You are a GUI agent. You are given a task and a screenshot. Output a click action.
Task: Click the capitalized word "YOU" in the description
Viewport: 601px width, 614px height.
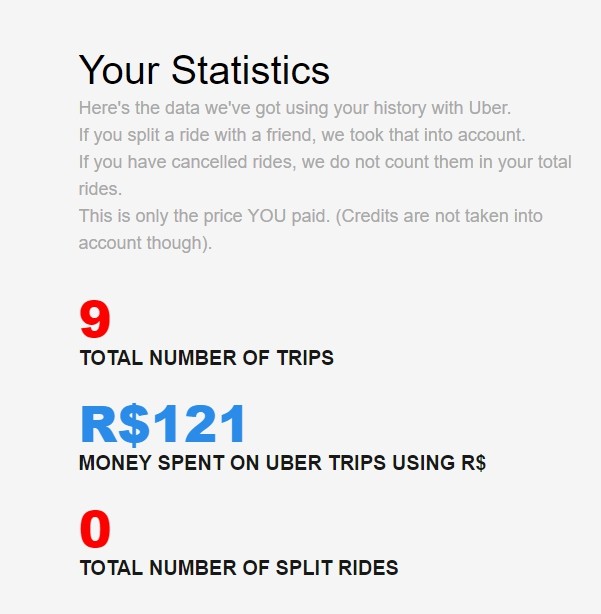(x=275, y=216)
